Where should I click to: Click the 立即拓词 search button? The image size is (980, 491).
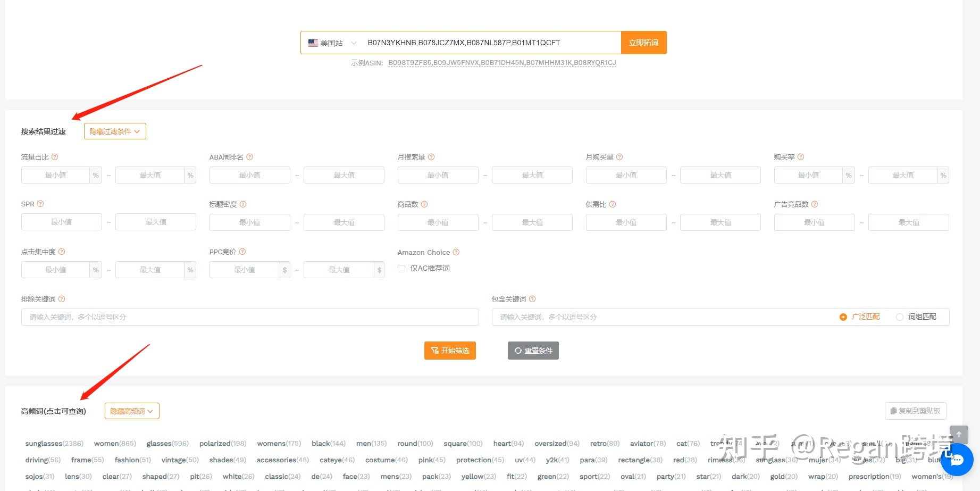[643, 43]
